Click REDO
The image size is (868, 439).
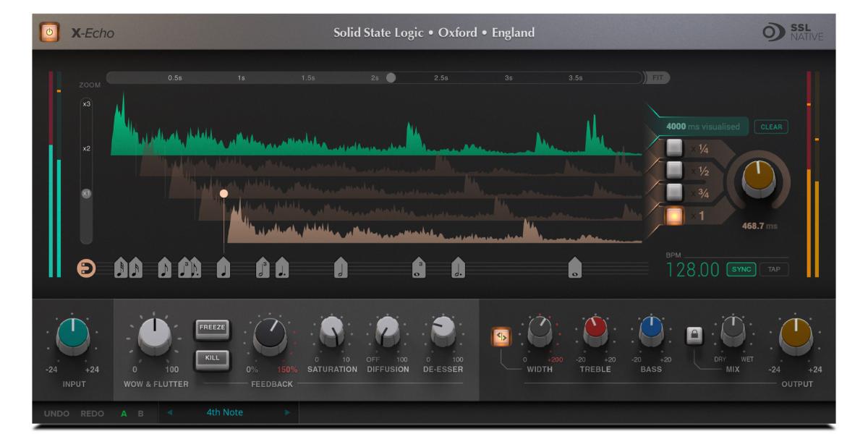92,414
